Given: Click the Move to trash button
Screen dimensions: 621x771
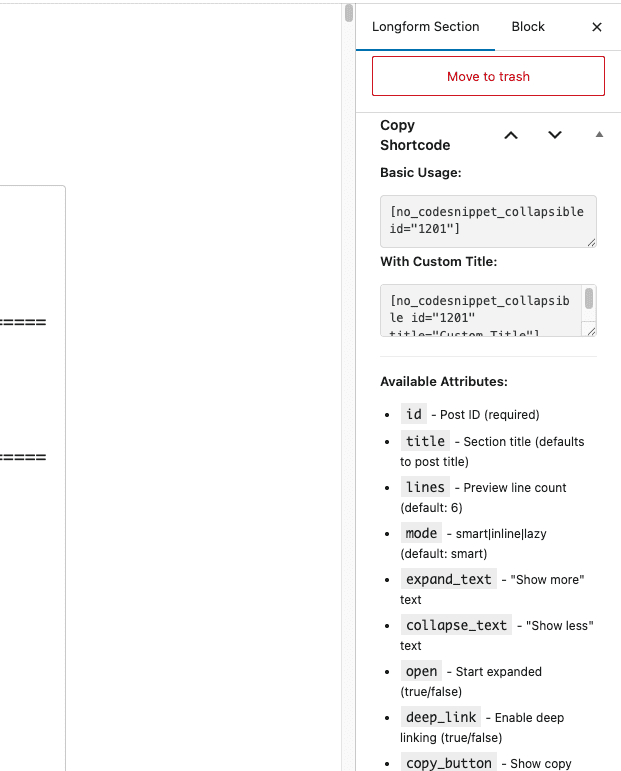Looking at the screenshot, I should point(488,76).
